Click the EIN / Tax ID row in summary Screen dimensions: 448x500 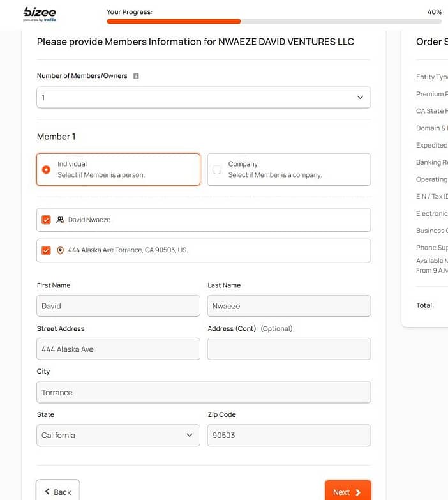point(432,197)
